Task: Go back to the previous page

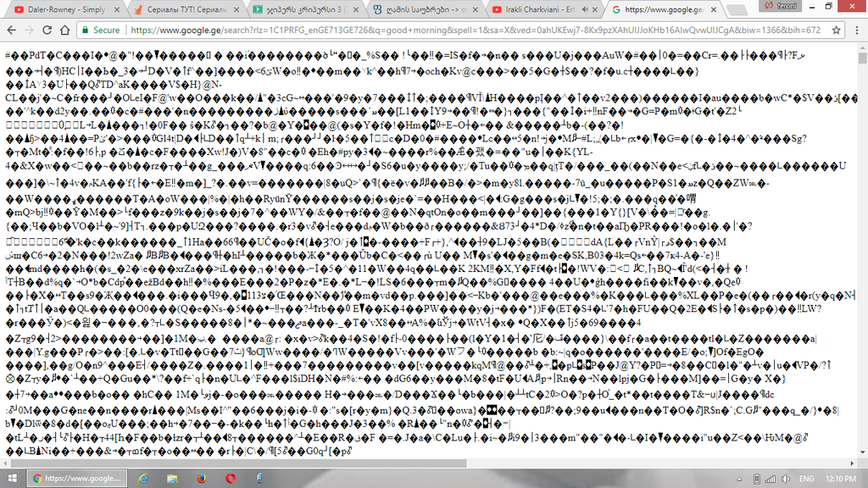Action: 12,30
